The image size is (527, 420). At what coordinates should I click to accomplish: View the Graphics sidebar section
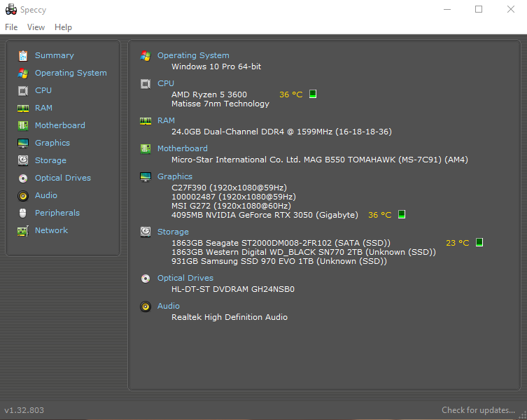(52, 143)
